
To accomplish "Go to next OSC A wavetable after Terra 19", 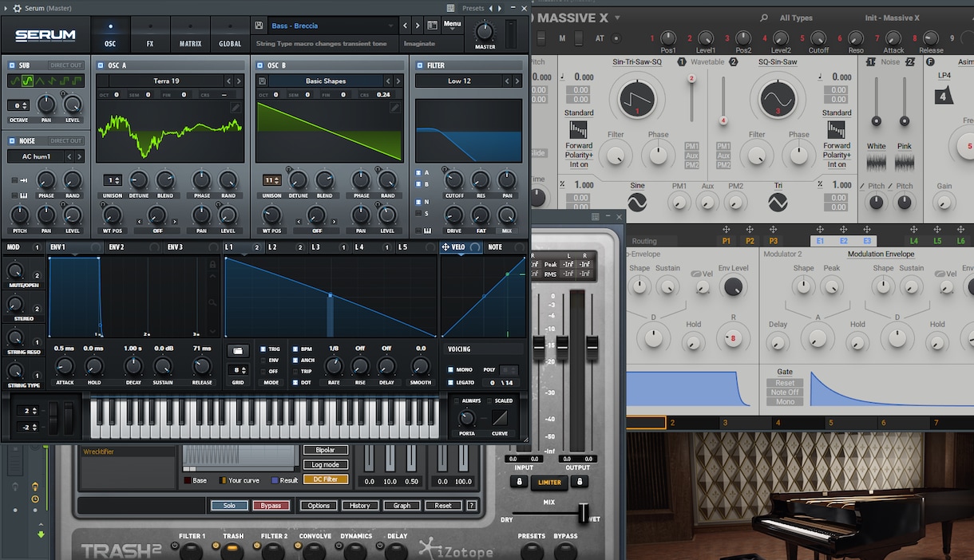I will (239, 81).
